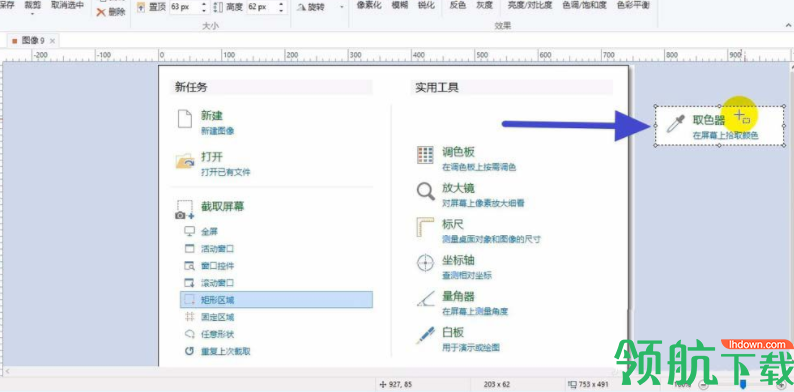Click the 固定区域 grid icon
This screenshot has width=794, height=392.
tap(189, 317)
